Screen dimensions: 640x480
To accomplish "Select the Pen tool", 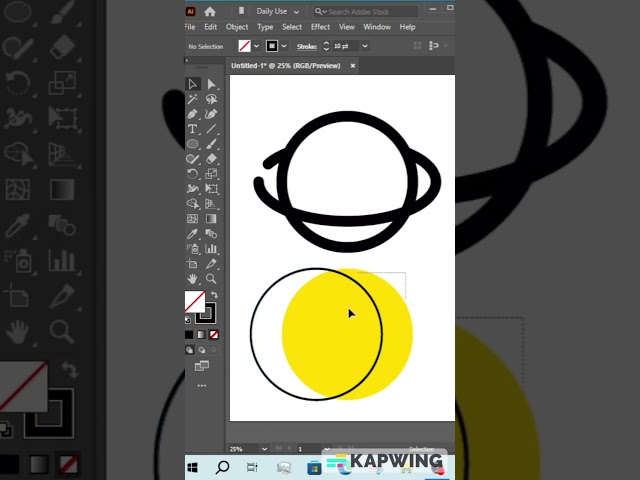I will 193,114.
